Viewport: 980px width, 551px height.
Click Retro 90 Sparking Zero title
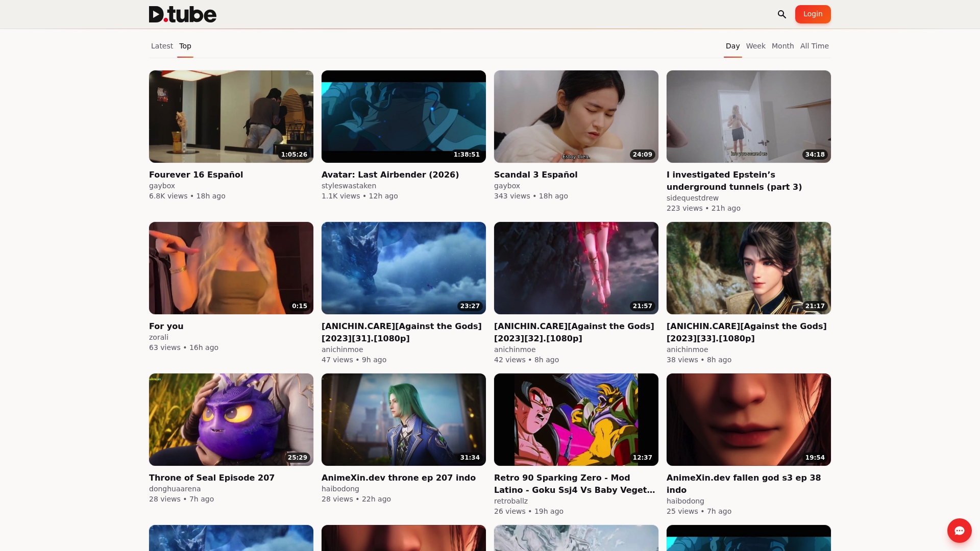(x=575, y=484)
